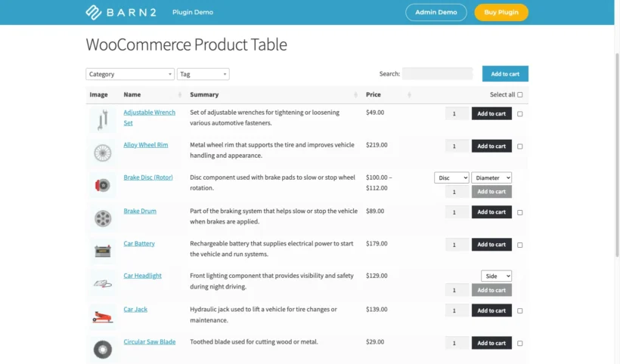Click the Name column header
This screenshot has width=620, height=364.
pos(132,94)
